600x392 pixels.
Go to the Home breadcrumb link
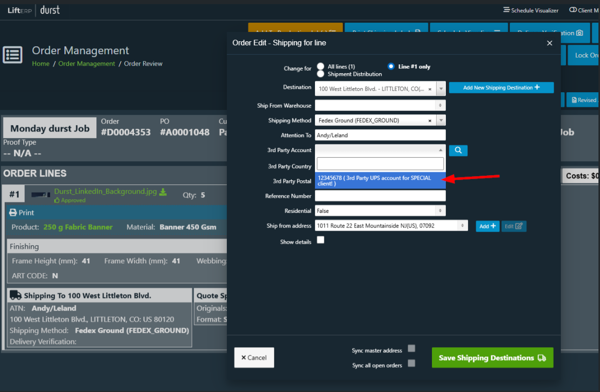pyautogui.click(x=41, y=64)
